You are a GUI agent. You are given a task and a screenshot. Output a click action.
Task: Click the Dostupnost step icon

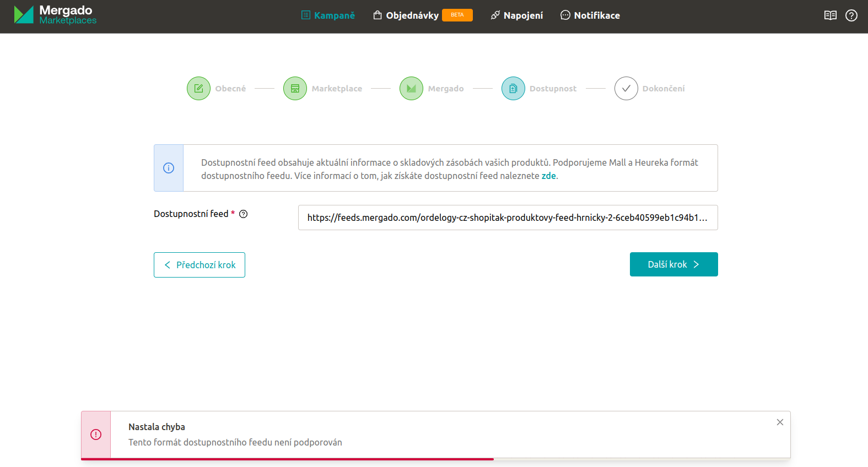pyautogui.click(x=513, y=88)
